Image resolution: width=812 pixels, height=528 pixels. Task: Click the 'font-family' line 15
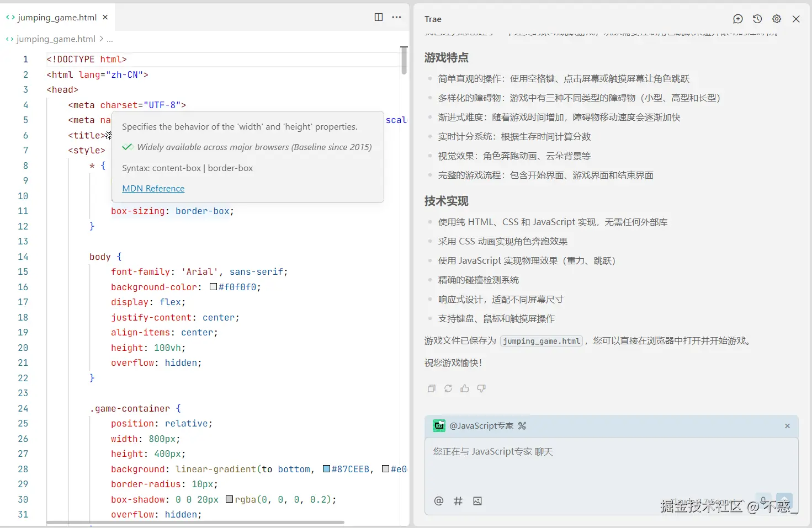click(x=199, y=271)
